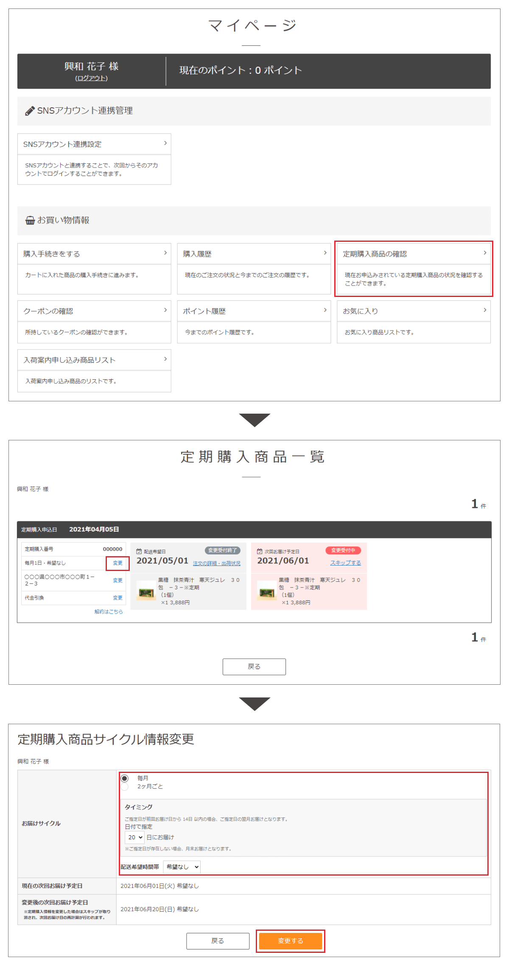509x980 pixels.
Task: Click the マイページ page title
Action: 252,25
